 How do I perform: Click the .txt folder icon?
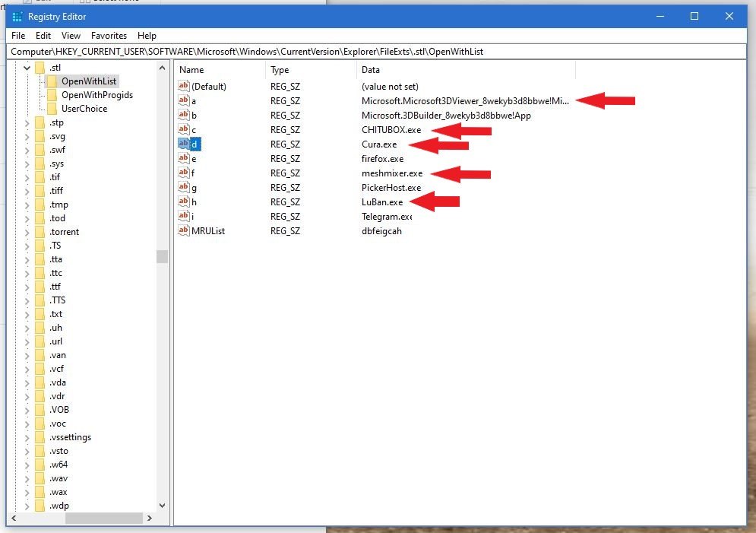pos(40,314)
